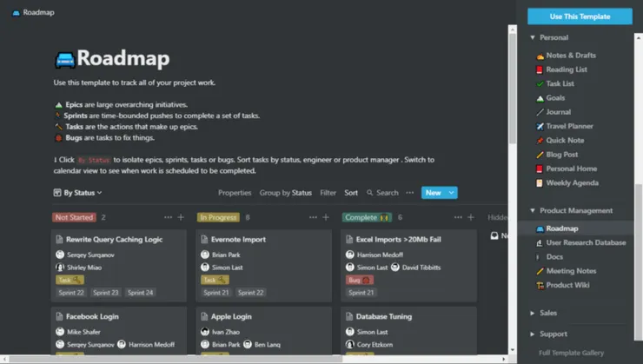Open the Group by Status option

(285, 193)
